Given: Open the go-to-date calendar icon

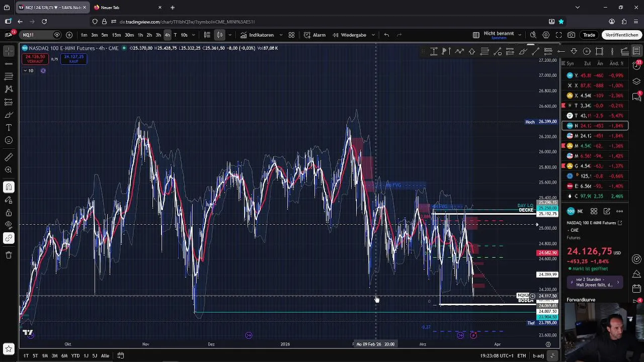Looking at the screenshot, I should pos(120,355).
